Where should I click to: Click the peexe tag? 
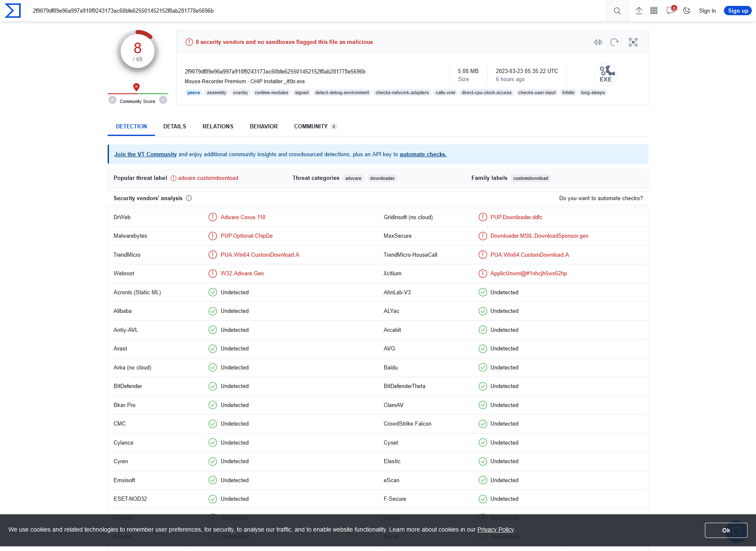point(194,93)
